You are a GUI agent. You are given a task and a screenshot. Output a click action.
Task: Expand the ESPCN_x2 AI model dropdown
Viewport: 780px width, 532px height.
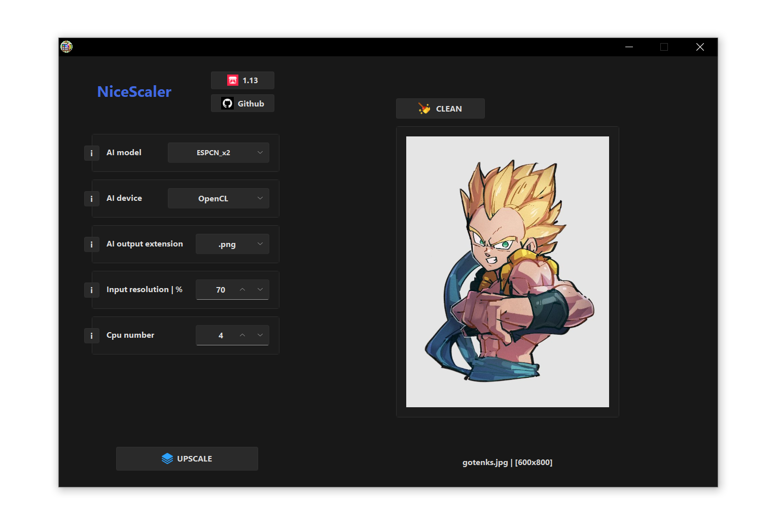[219, 153]
